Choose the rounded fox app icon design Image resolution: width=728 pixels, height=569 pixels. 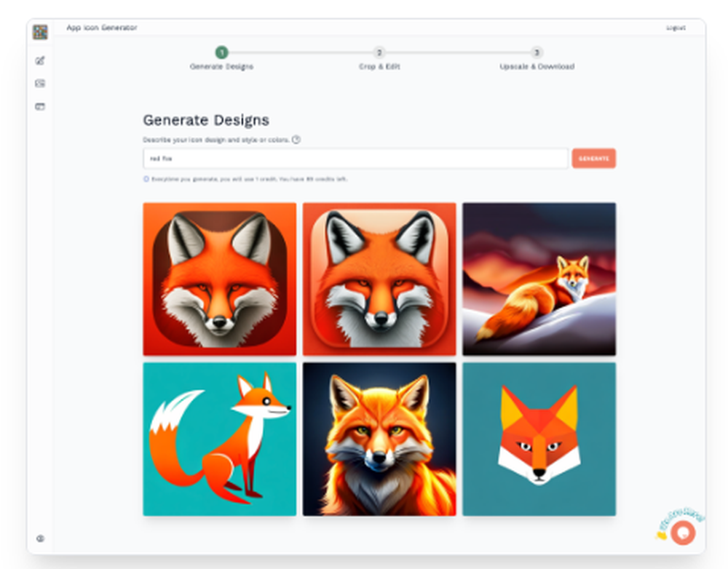click(x=379, y=278)
